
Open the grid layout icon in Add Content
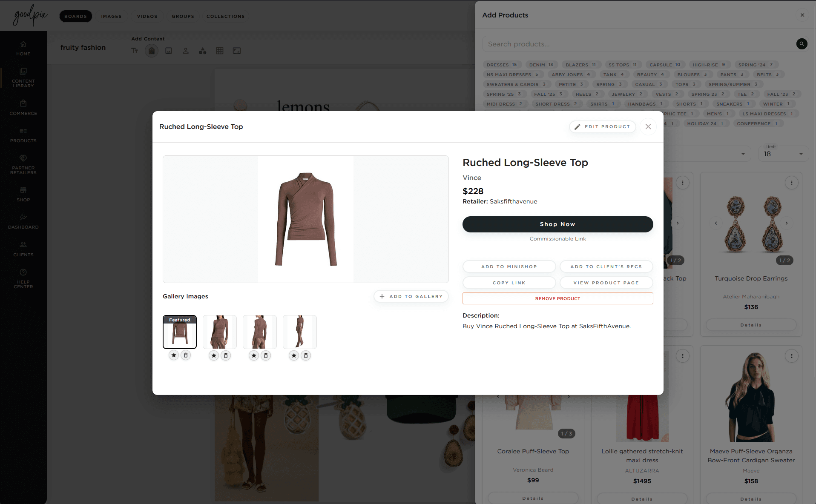coord(220,51)
